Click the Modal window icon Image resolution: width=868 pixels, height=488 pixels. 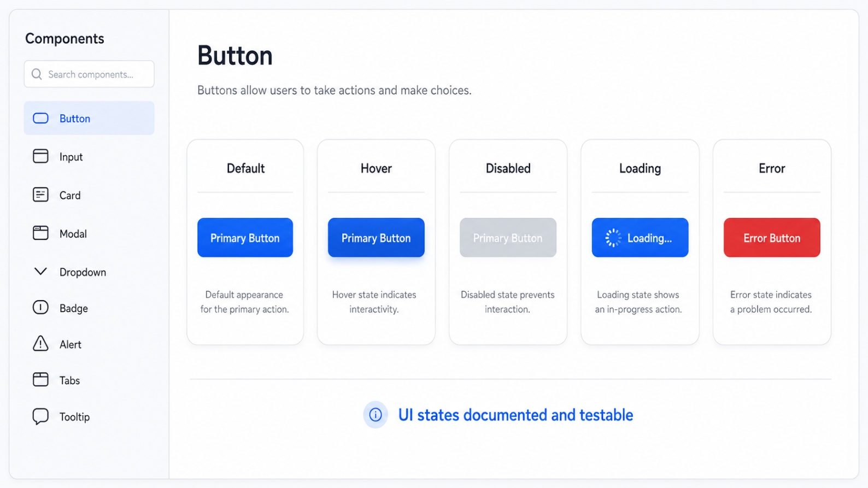tap(40, 233)
